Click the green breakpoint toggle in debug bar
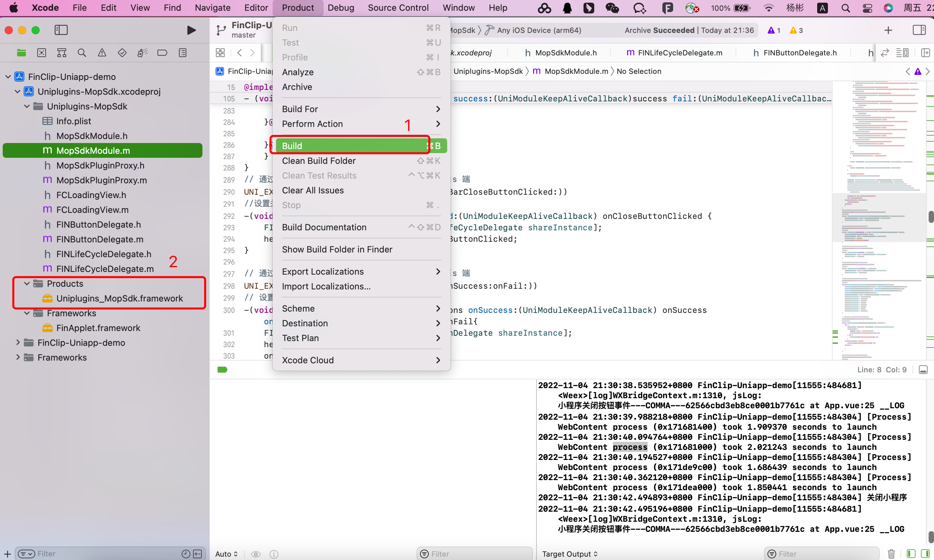 (222, 370)
